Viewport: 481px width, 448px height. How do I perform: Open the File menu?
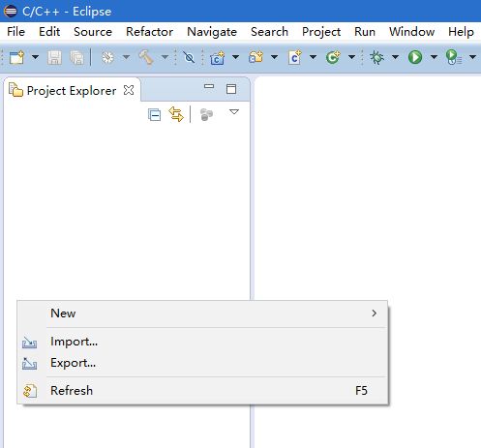pyautogui.click(x=15, y=32)
